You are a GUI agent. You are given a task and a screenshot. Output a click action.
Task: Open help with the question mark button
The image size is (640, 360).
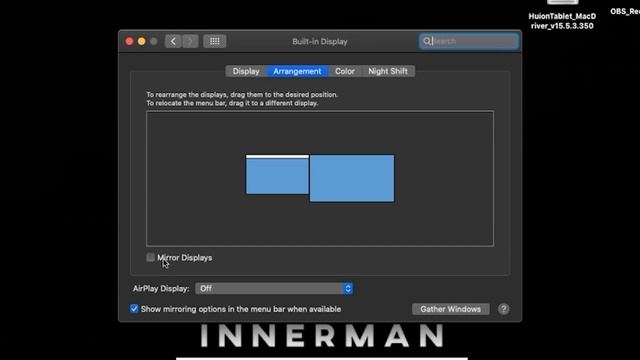tap(504, 309)
